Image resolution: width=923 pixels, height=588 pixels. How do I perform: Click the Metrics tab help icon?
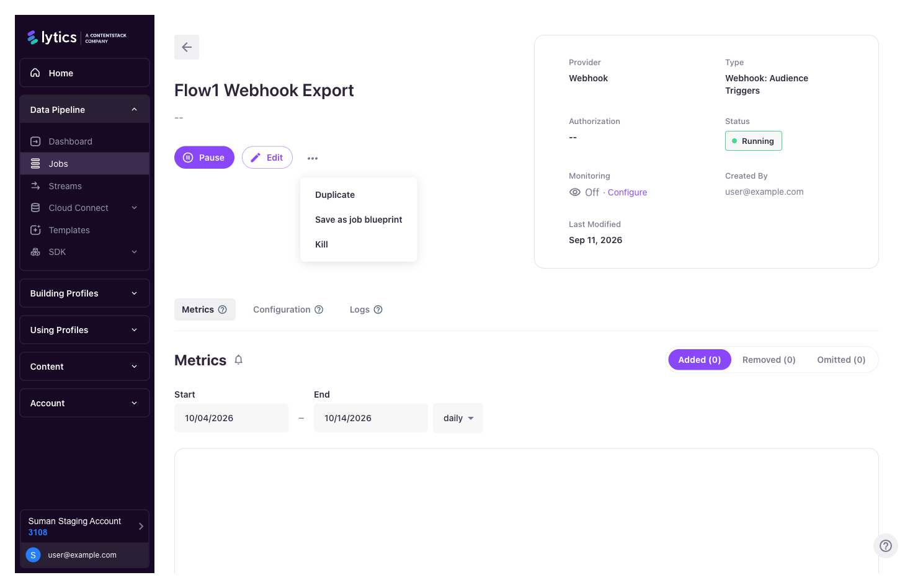pyautogui.click(x=223, y=310)
